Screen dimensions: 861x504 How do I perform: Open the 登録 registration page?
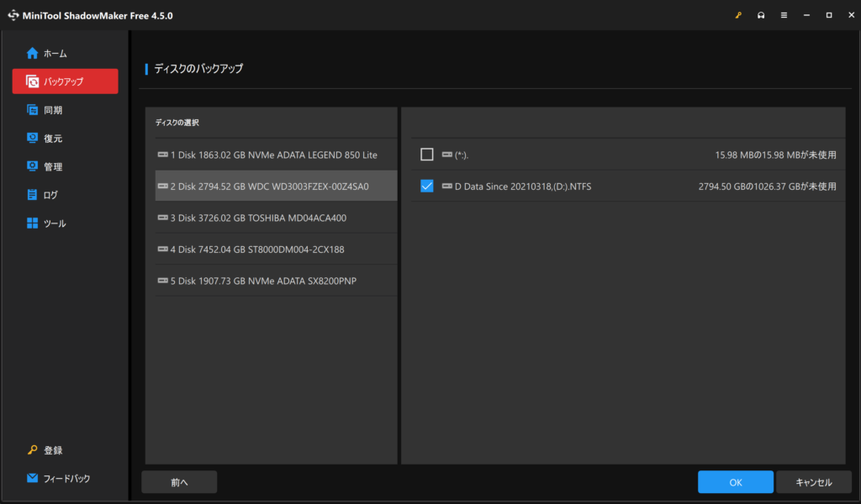click(66, 450)
